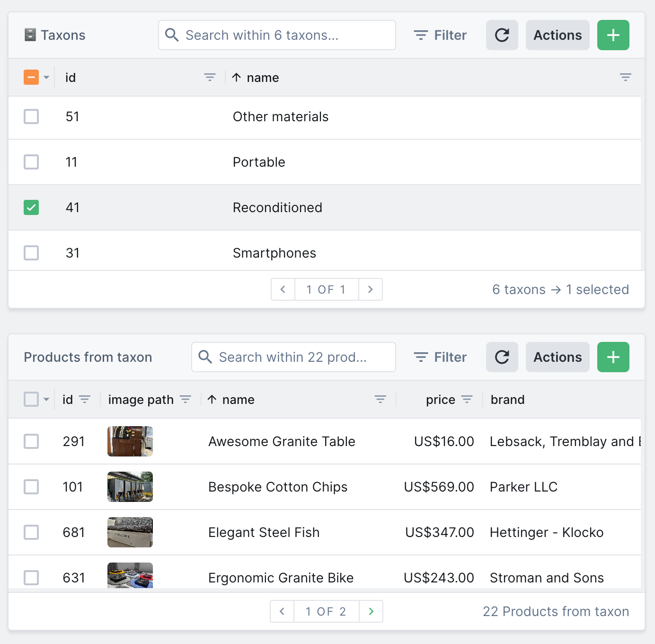The image size is (655, 644).
Task: Refresh the Products from taxon table
Action: [x=502, y=357]
